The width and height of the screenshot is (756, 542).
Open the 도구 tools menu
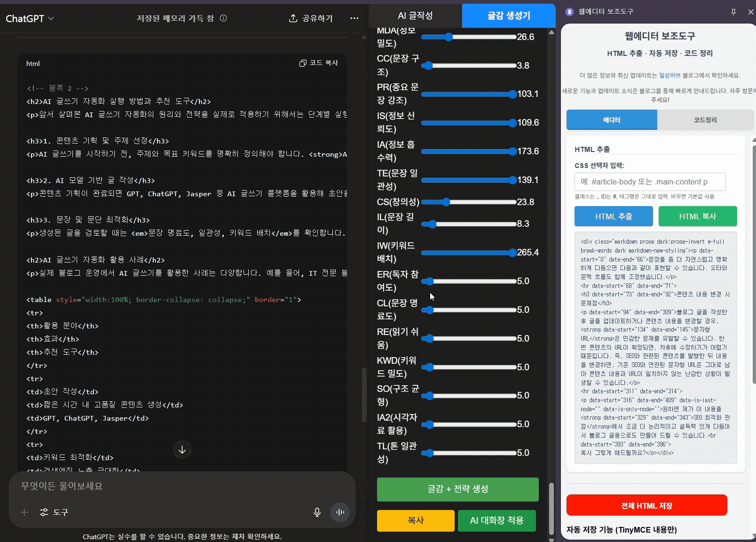pos(54,512)
